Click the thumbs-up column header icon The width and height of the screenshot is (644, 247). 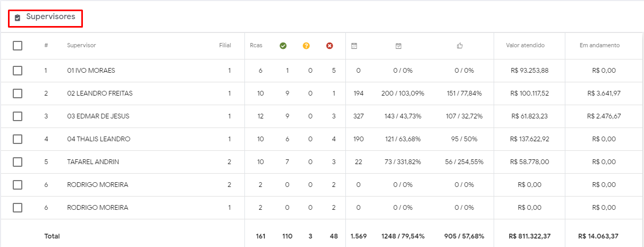(x=460, y=46)
